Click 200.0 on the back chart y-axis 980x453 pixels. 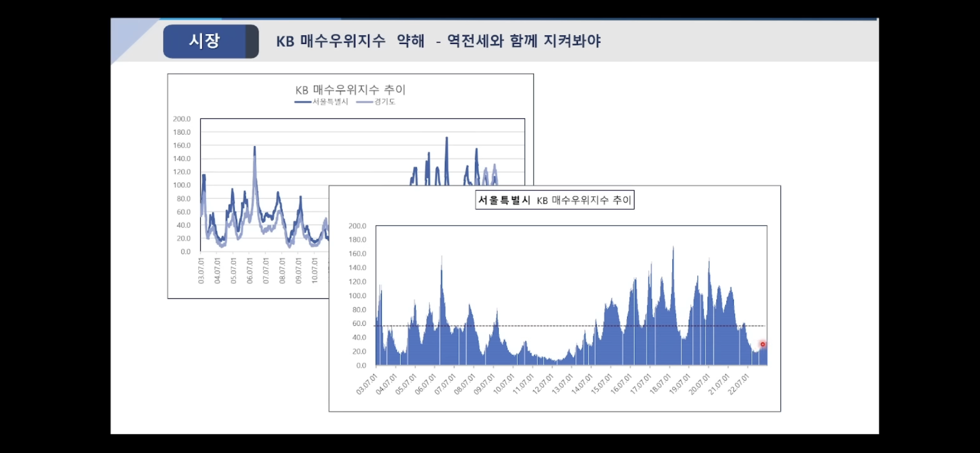pos(182,119)
